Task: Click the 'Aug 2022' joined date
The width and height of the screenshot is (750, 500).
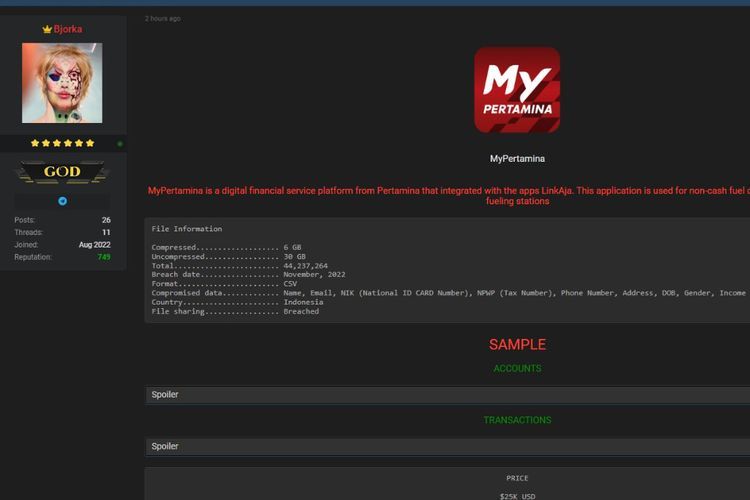Action: tap(95, 244)
